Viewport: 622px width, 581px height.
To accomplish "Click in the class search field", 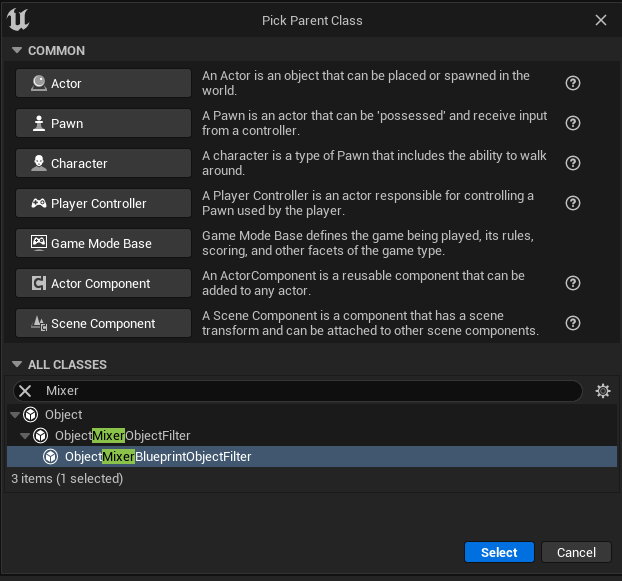I will click(300, 391).
